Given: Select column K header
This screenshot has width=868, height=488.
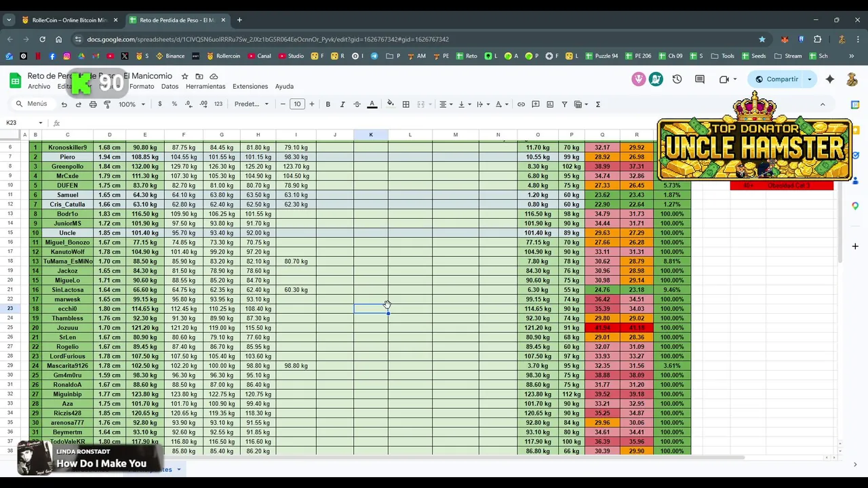Looking at the screenshot, I should point(371,135).
